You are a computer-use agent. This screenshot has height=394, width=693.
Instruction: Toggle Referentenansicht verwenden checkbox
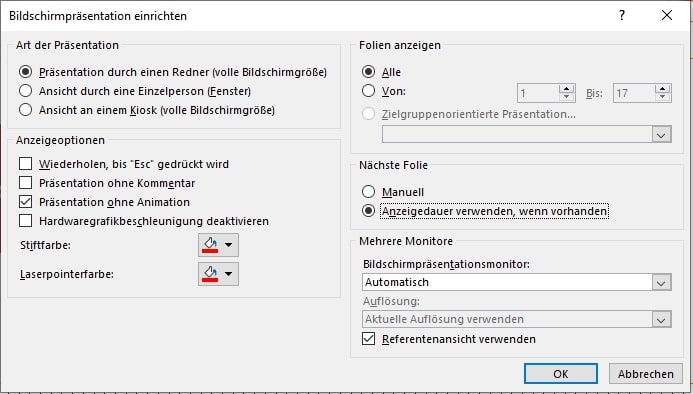[368, 339]
